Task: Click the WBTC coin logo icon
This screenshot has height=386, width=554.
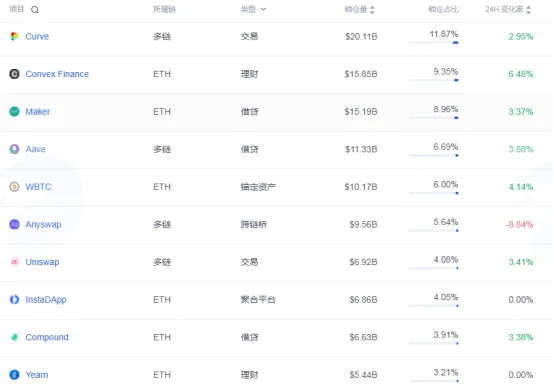Action: [x=14, y=186]
